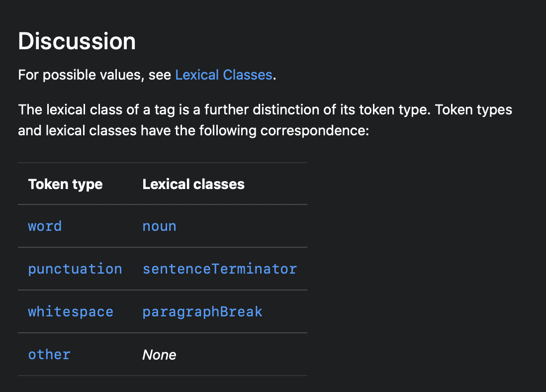The height and width of the screenshot is (392, 546).
Task: Click the text 'For possible values, see'
Action: 94,75
